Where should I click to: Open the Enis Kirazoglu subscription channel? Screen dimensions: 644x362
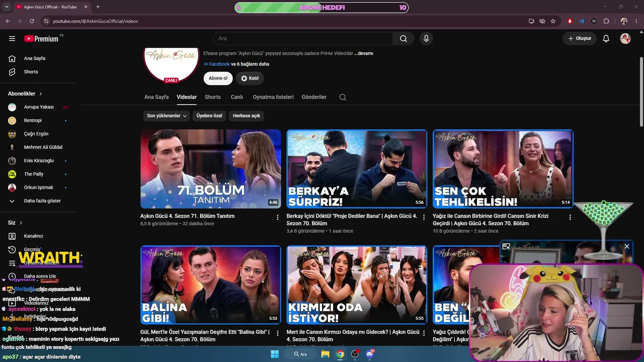point(39,161)
